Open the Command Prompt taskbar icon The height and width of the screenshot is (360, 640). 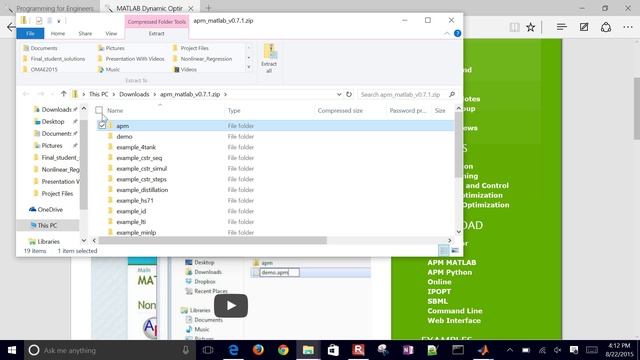(x=458, y=350)
